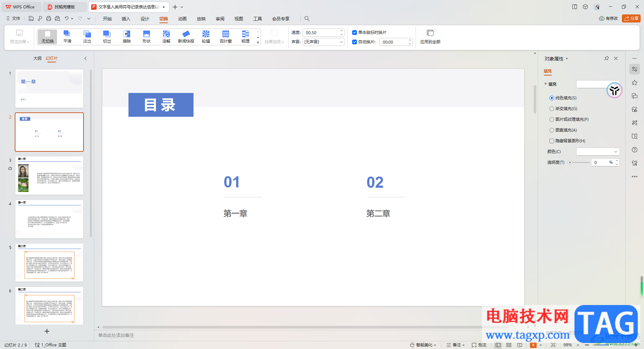Click the 分享 share button
This screenshot has height=349, width=644.
tap(631, 18)
